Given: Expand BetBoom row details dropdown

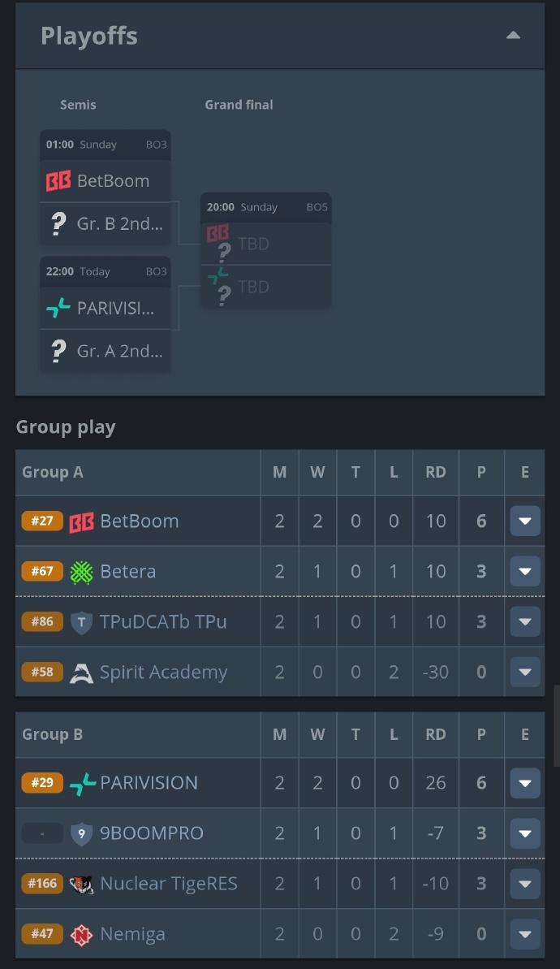Looking at the screenshot, I should [x=524, y=521].
